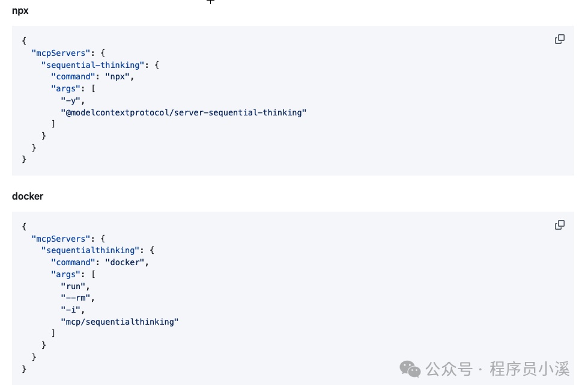588x392 pixels.
Task: Click the "npx" command value string
Action: pos(120,76)
